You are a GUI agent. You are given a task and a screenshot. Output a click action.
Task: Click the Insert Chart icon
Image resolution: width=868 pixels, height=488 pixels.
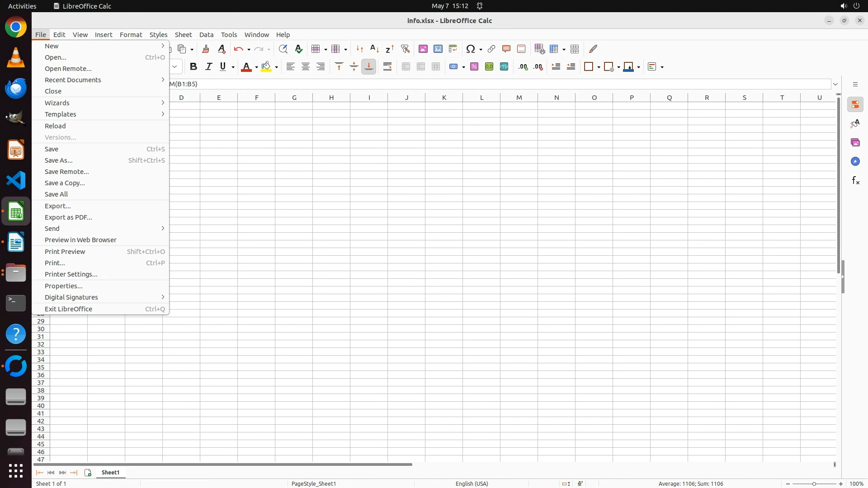click(438, 49)
